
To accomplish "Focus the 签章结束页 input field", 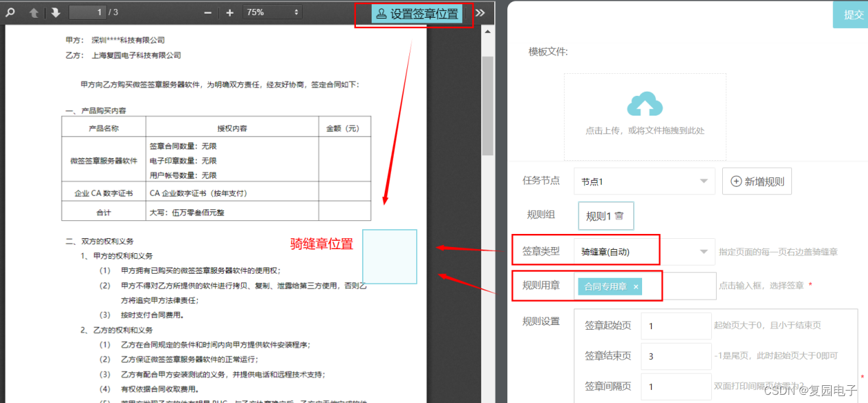I will [676, 356].
